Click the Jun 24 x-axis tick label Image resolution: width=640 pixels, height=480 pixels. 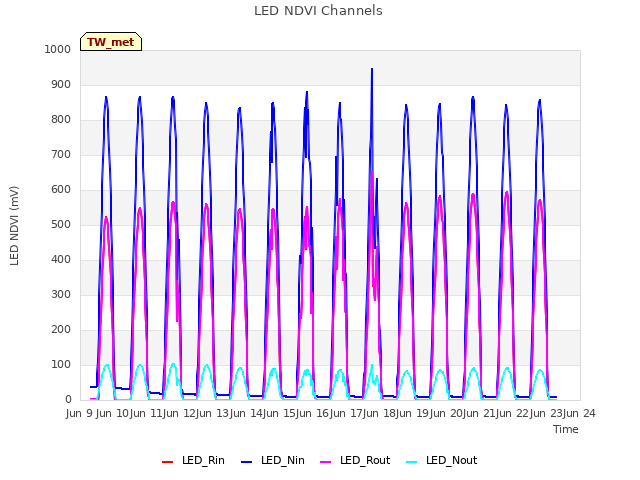coord(579,413)
